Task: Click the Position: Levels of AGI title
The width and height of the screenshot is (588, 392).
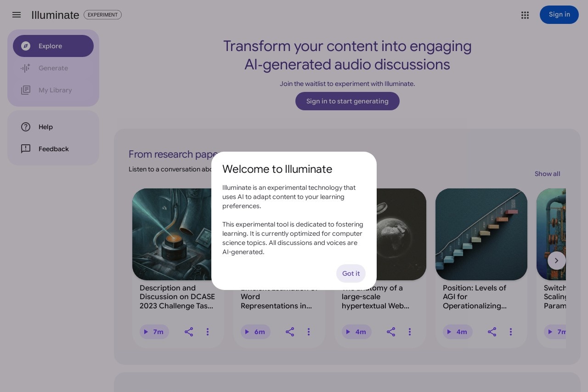Action: coord(475,297)
